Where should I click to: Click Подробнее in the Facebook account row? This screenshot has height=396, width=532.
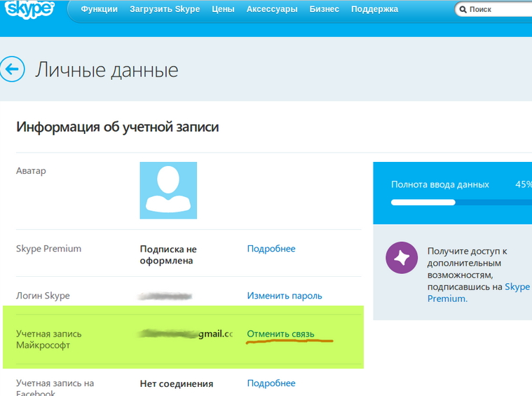coord(271,383)
